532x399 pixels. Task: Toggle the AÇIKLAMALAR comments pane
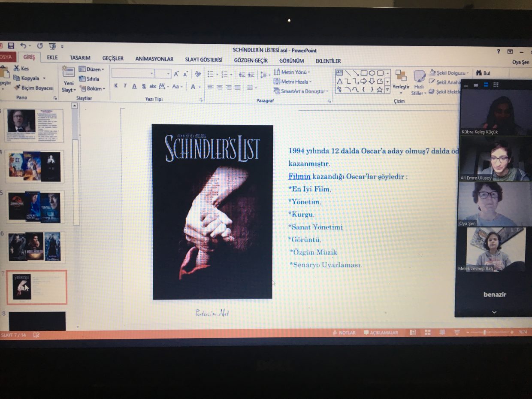(381, 333)
